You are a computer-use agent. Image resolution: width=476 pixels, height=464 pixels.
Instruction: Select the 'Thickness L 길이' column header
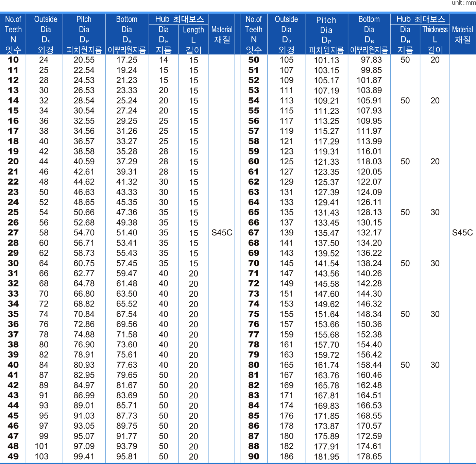pos(435,39)
